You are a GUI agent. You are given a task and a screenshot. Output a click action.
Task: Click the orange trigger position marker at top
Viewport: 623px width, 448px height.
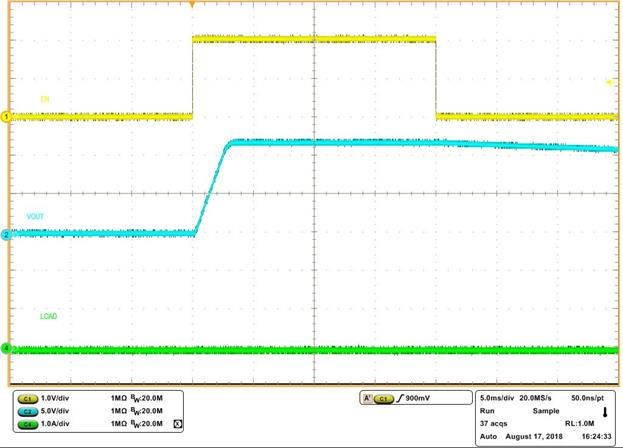click(x=191, y=5)
